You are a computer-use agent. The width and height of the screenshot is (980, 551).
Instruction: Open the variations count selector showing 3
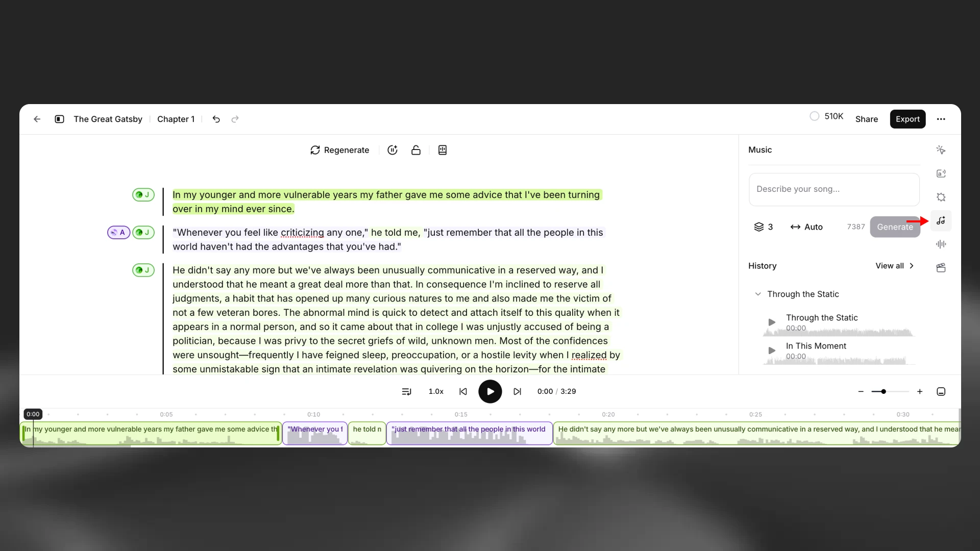(x=763, y=227)
